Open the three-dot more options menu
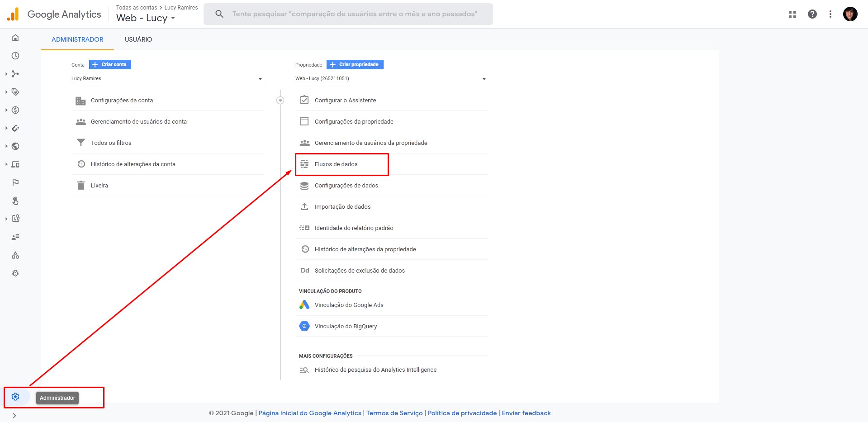868x422 pixels. [830, 14]
